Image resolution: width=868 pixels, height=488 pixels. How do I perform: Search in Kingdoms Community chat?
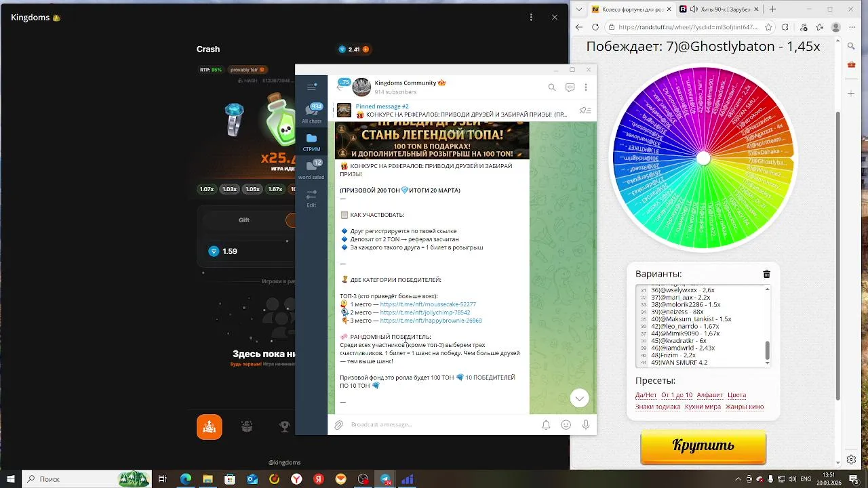[x=552, y=87]
